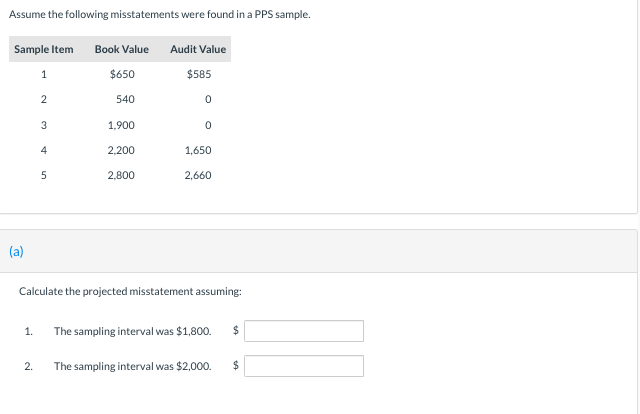Click the 2,800 book value cell
This screenshot has width=640, height=414.
point(122,175)
